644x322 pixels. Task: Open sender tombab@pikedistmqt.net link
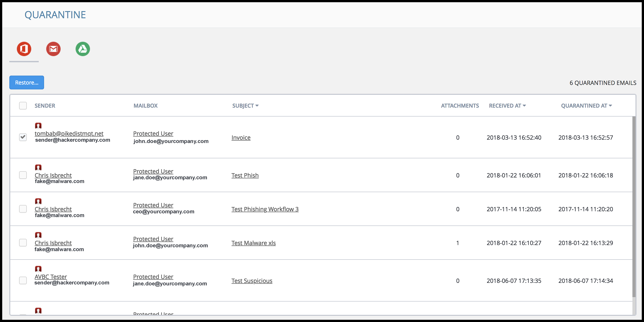coord(69,133)
